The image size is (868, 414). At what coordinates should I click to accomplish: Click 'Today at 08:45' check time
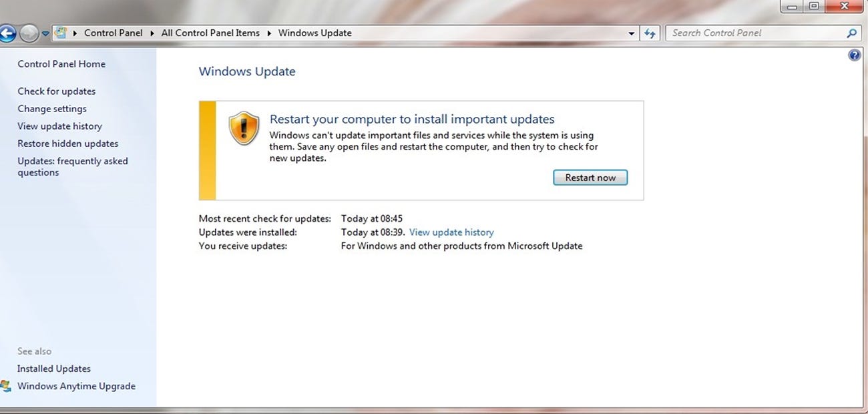[x=372, y=218]
